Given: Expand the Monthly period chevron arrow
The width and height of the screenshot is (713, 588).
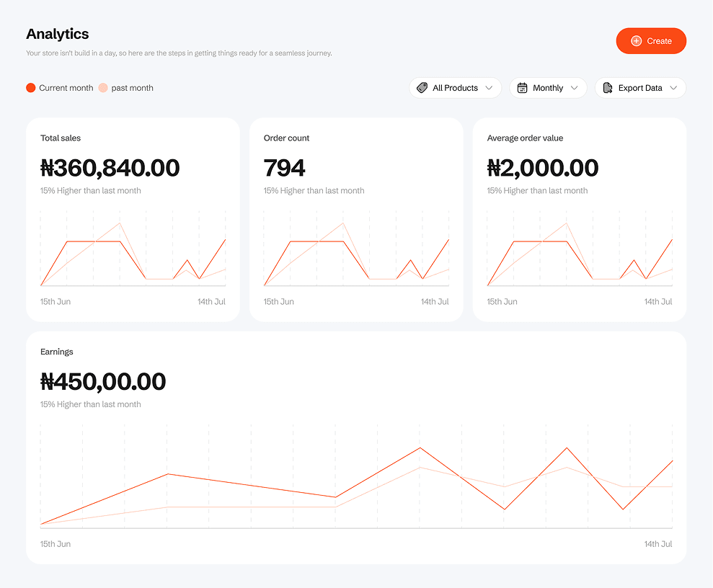Looking at the screenshot, I should (575, 88).
